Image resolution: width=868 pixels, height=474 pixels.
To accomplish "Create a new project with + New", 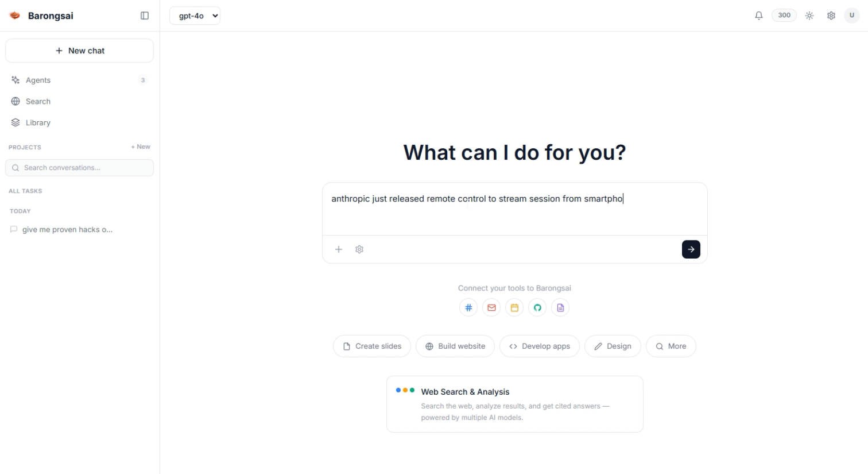I will point(141,147).
